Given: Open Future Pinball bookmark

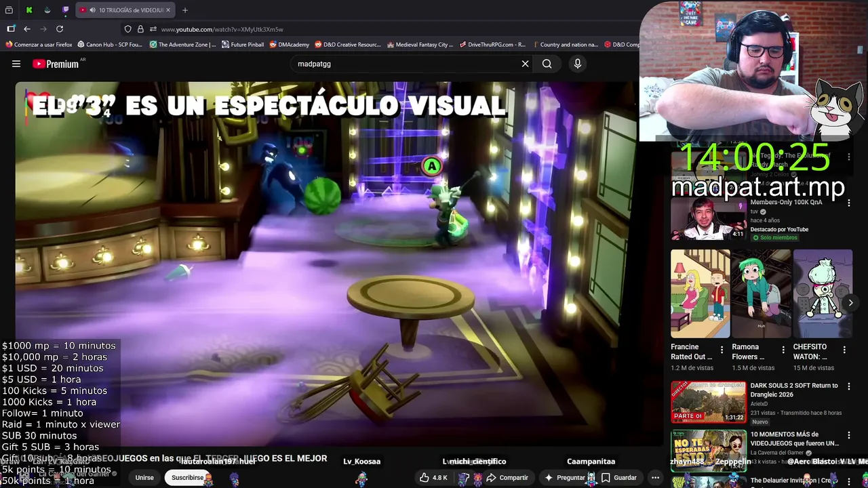Looking at the screenshot, I should point(243,45).
